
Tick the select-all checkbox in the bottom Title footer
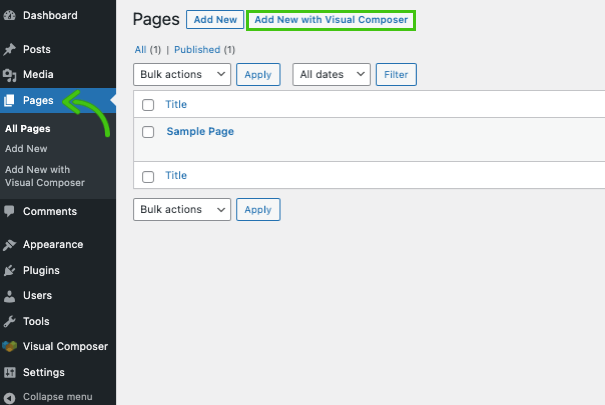tap(148, 177)
